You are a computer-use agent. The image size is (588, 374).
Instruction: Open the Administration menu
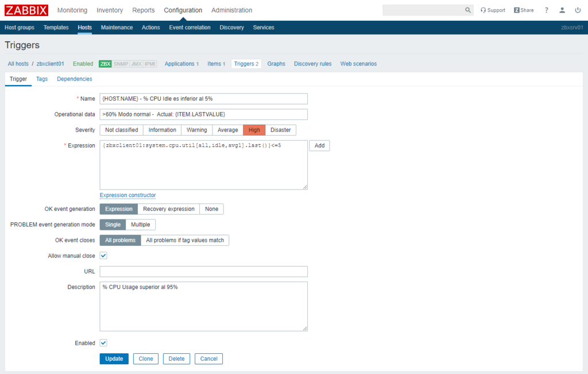(x=231, y=10)
